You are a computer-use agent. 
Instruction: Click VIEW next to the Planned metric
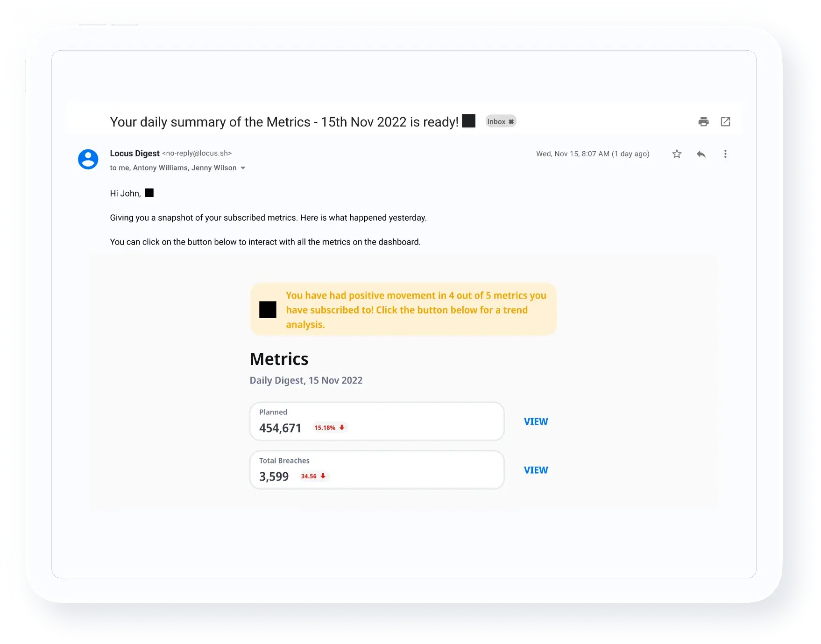536,421
